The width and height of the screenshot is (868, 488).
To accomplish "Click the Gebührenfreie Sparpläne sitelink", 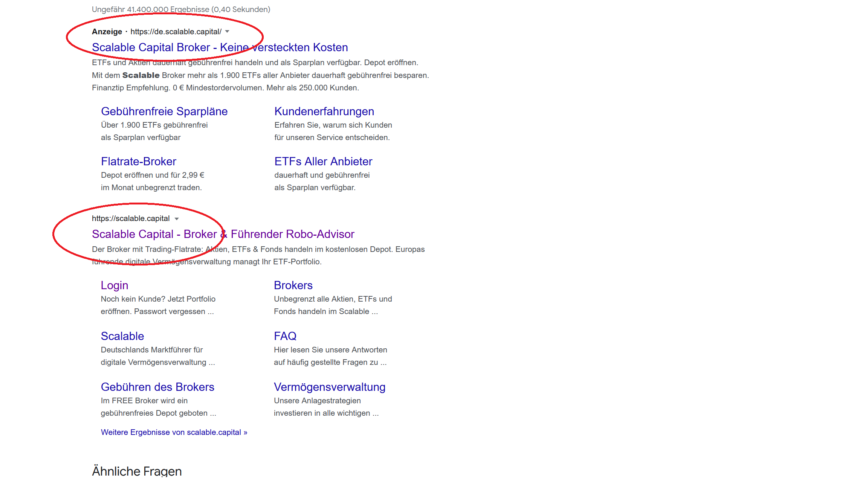I will tap(164, 111).
